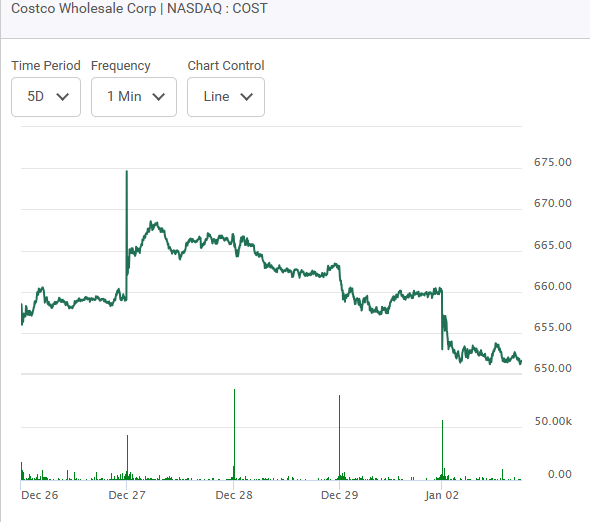Click the 660.00 price axis label

[552, 286]
